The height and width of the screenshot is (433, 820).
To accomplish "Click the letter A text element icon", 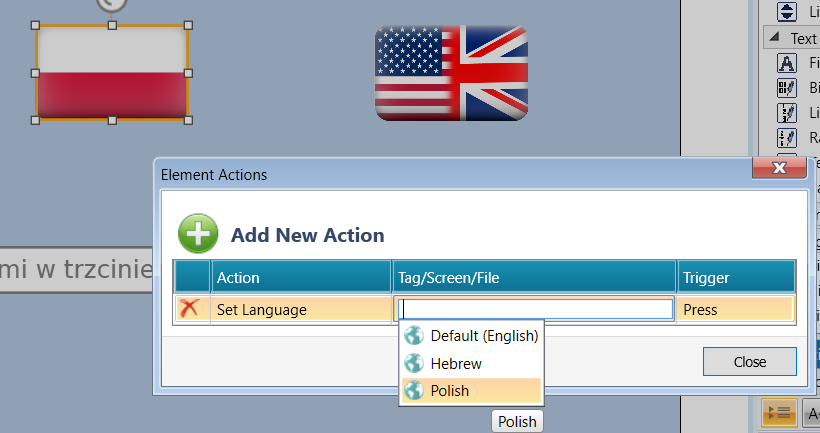I will 787,63.
